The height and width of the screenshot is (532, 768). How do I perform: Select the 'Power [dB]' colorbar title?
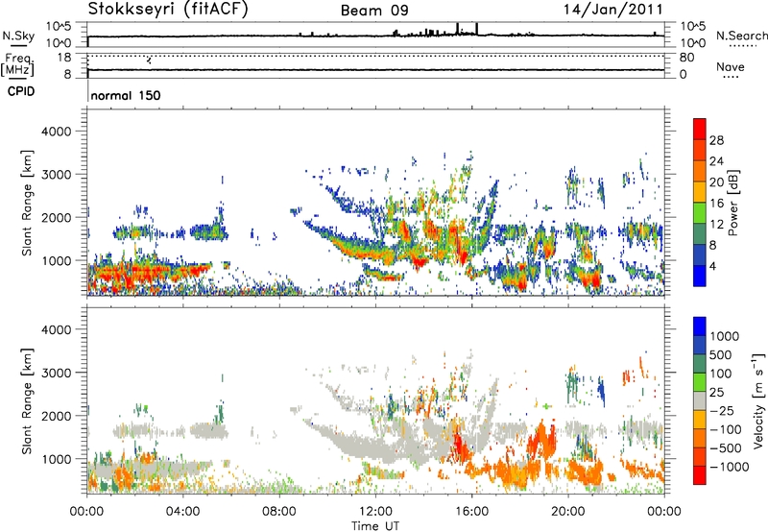(733, 203)
